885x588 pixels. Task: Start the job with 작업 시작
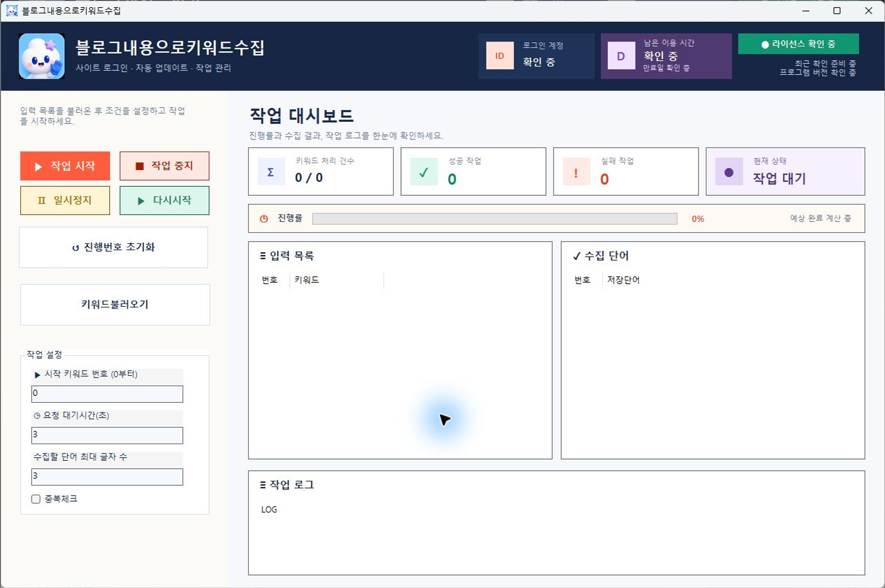(x=65, y=166)
